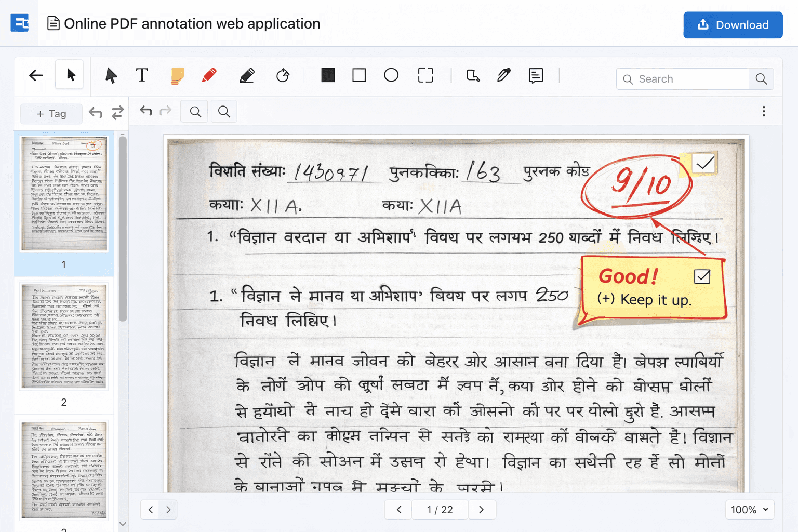Select the red highlighter tool
Screen dimensions: 798x532
(x=209, y=75)
